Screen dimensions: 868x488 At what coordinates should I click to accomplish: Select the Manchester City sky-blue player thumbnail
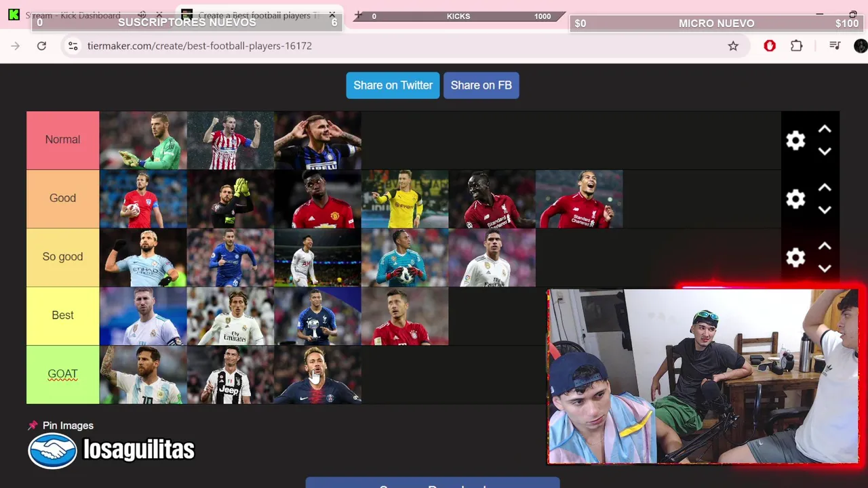pyautogui.click(x=143, y=258)
